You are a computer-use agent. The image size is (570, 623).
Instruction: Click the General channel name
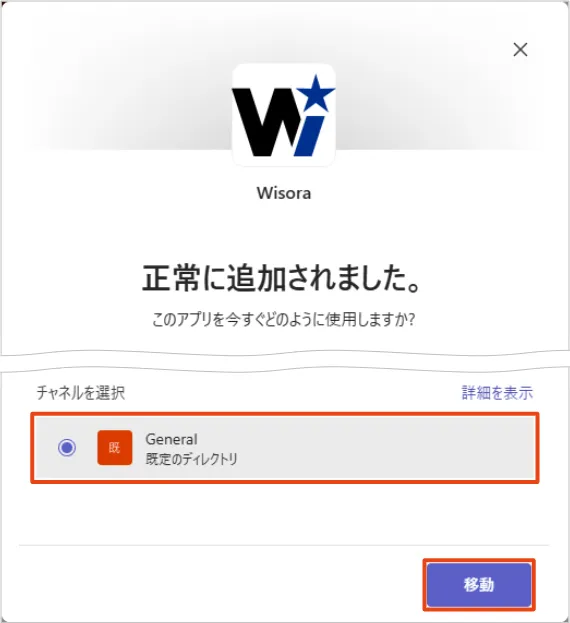(x=171, y=439)
